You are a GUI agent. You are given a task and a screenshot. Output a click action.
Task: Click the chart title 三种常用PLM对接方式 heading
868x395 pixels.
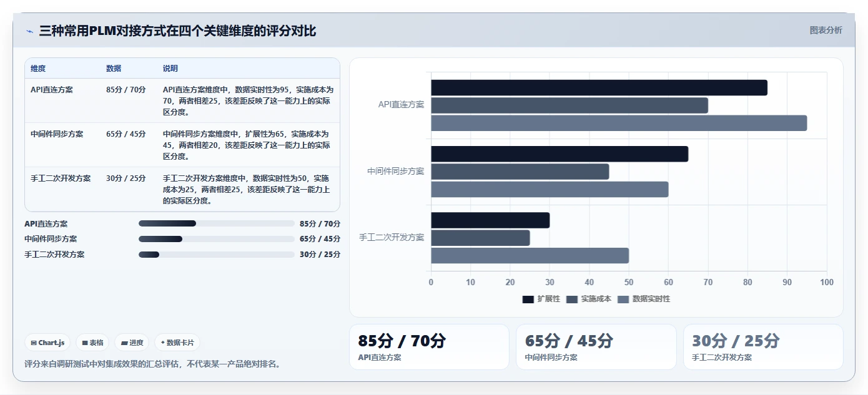click(177, 31)
